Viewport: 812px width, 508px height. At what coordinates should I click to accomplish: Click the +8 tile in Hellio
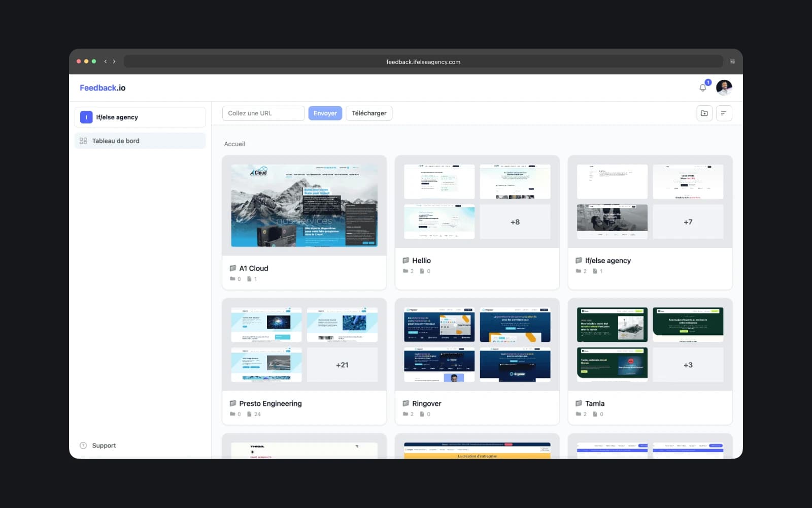click(x=515, y=222)
